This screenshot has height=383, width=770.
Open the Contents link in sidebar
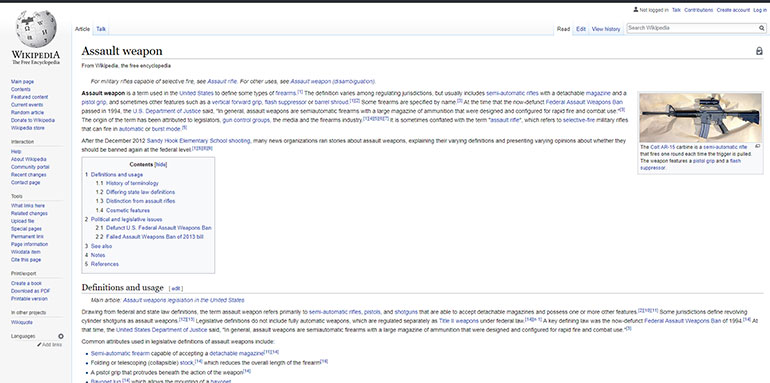[21, 90]
